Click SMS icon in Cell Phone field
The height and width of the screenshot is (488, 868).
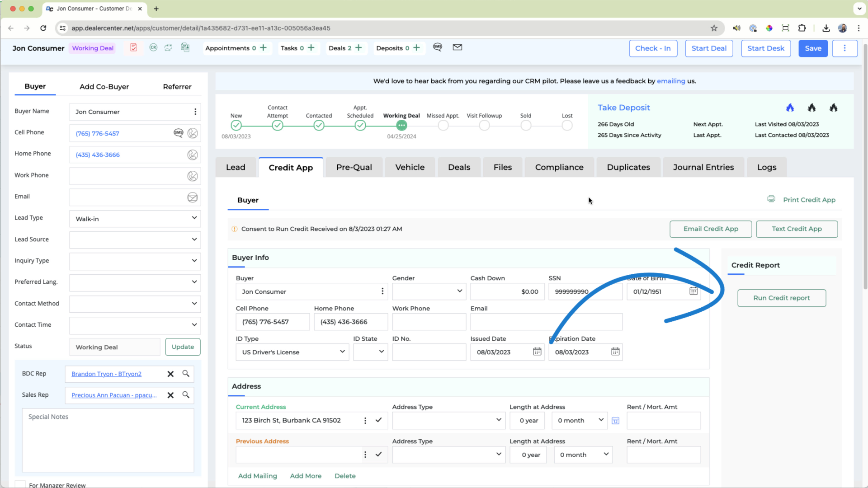pyautogui.click(x=179, y=133)
